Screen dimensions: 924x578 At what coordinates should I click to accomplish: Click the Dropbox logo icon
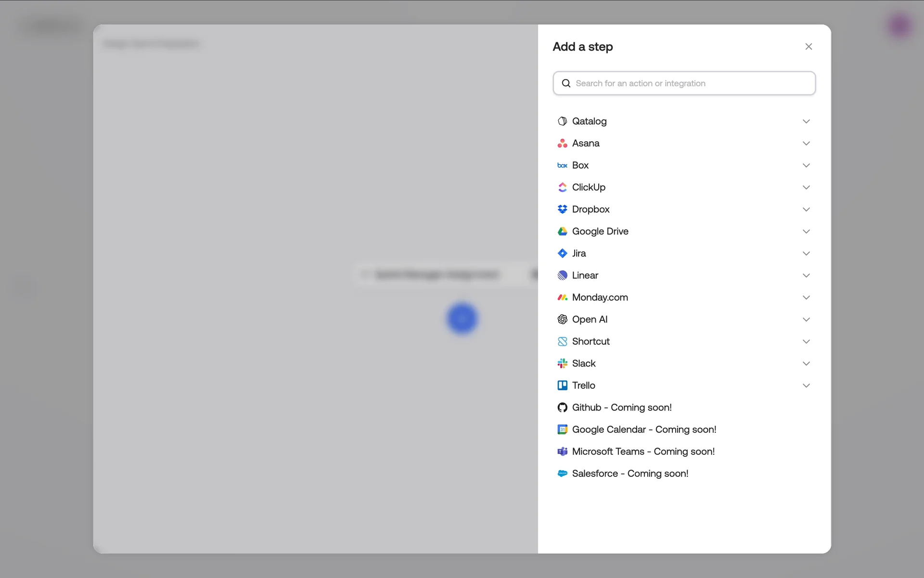[562, 210]
